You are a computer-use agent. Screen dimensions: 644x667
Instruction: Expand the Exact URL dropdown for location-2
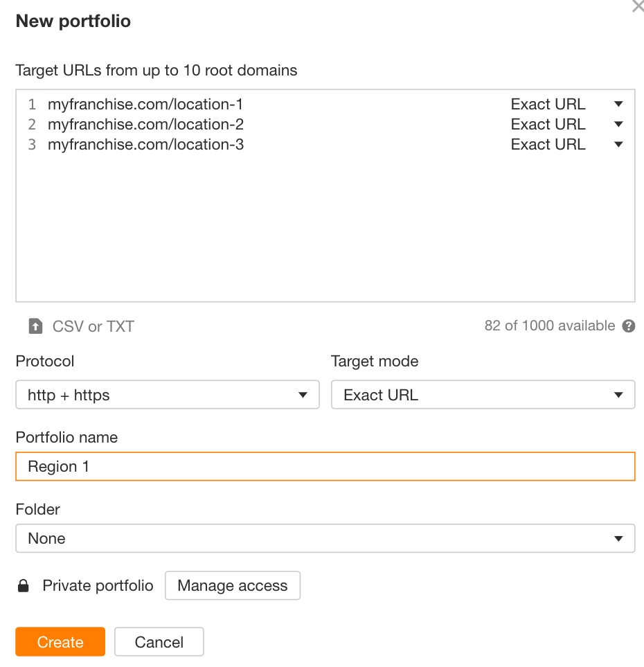618,124
